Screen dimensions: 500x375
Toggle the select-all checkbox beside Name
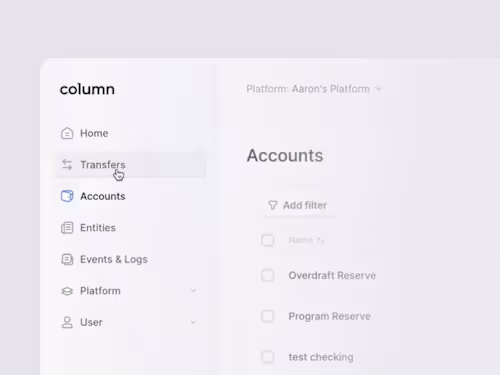[268, 240]
